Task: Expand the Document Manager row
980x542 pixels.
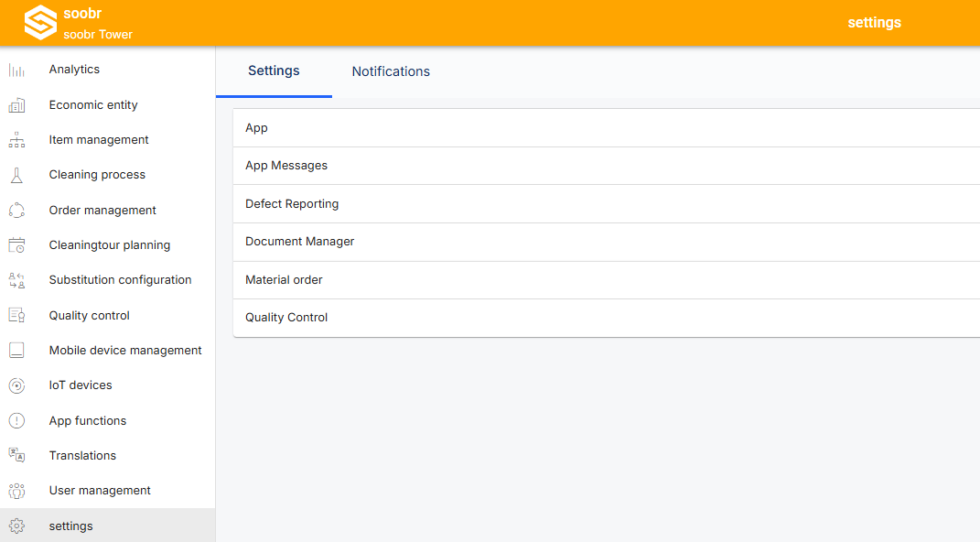Action: click(607, 242)
